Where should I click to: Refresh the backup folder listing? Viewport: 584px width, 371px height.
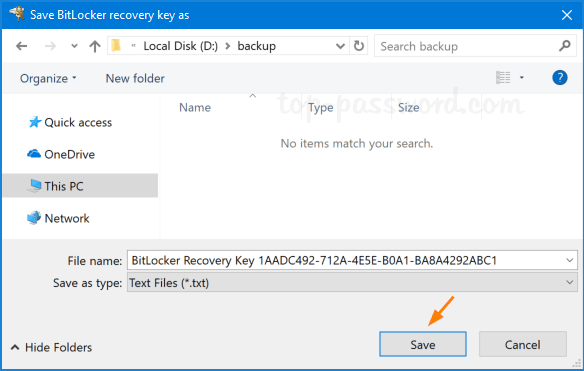[x=359, y=46]
